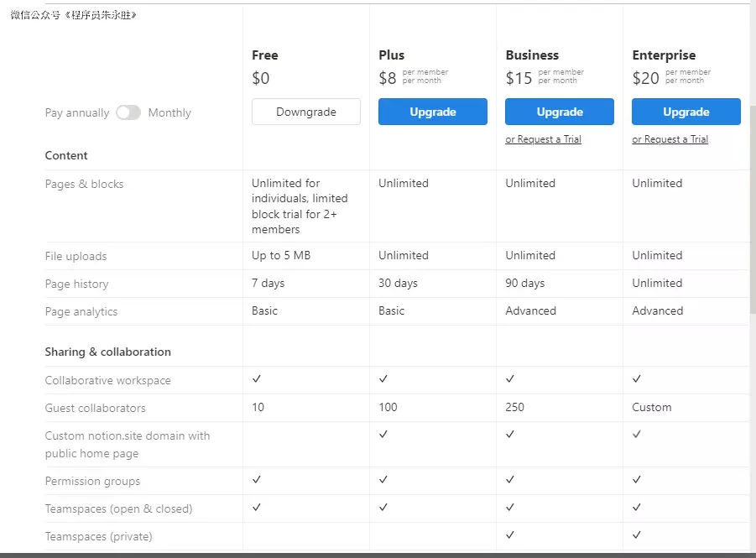Select the Monthly billing label
The image size is (756, 558).
(x=169, y=113)
